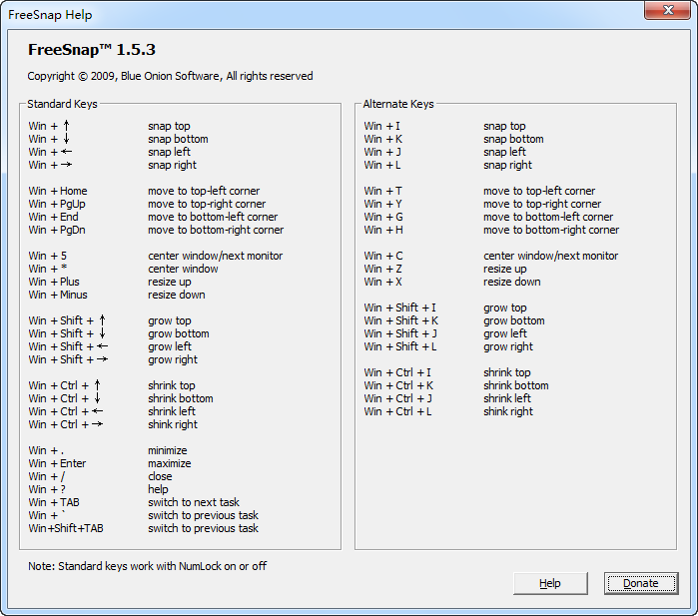Click the 'Win+Shift+TAB' shortcut text
Viewport: 698px width, 616px height.
coord(66,528)
